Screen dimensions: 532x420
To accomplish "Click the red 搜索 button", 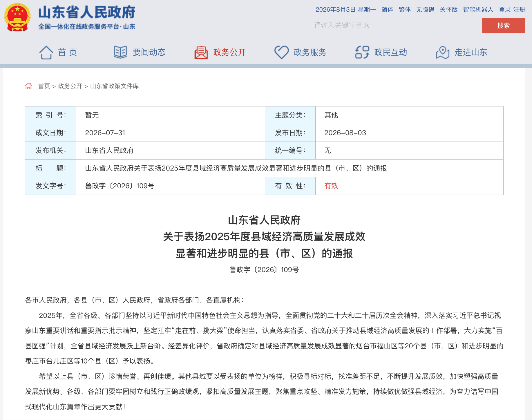I will (x=503, y=26).
